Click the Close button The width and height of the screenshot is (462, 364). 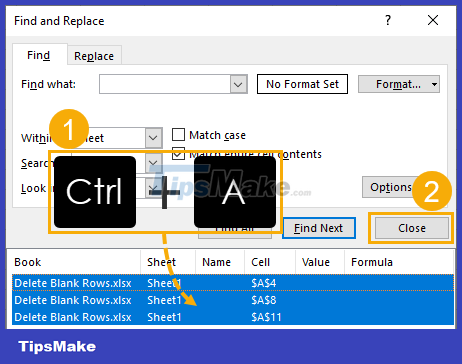click(412, 228)
